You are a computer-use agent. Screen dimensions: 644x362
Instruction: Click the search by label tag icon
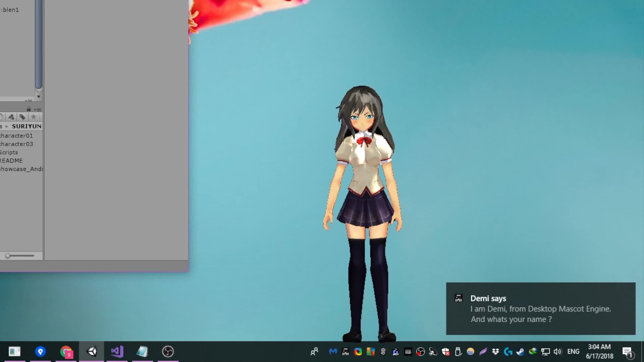pos(22,117)
